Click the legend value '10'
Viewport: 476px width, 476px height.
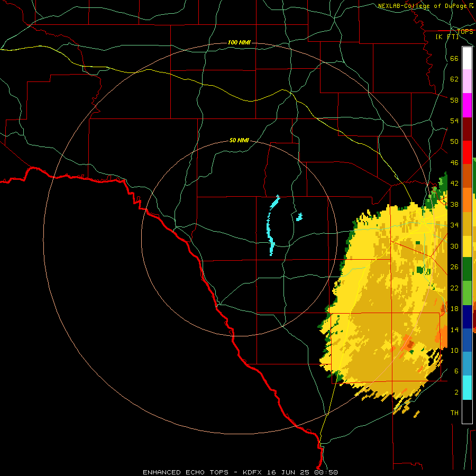click(x=454, y=350)
